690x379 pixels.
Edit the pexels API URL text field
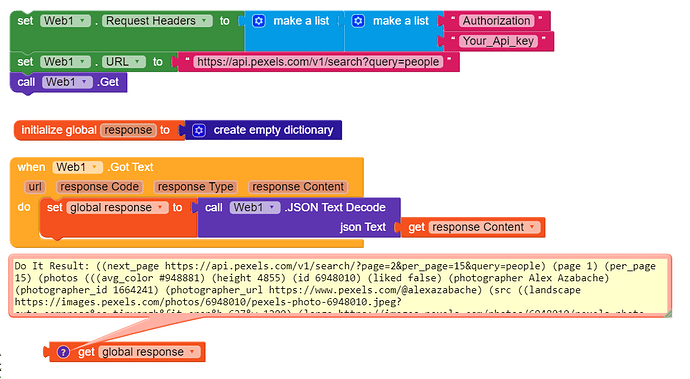(318, 62)
